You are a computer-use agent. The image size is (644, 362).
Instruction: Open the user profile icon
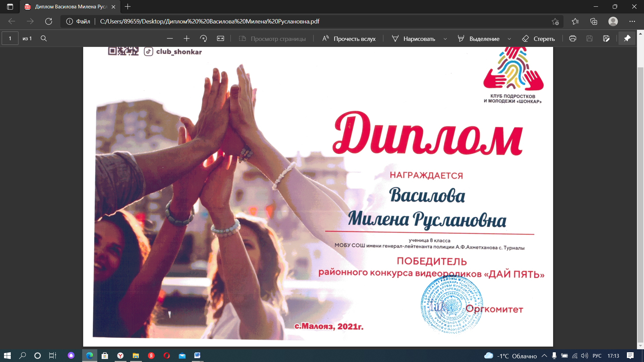[x=613, y=21]
